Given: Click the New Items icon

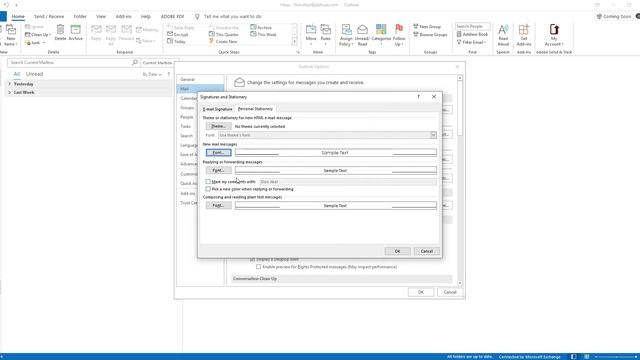Looking at the screenshot, I should [x=11, y=30].
